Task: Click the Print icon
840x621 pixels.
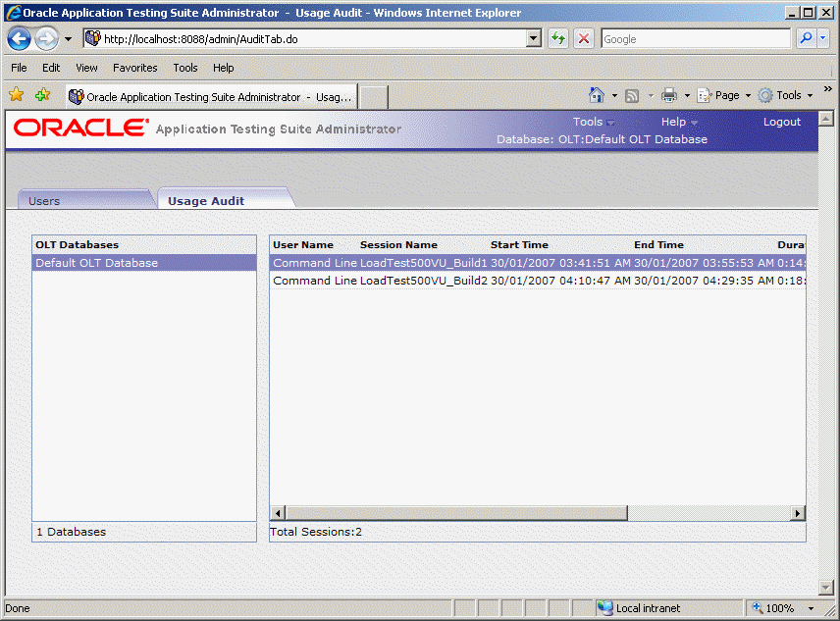Action: (x=669, y=95)
